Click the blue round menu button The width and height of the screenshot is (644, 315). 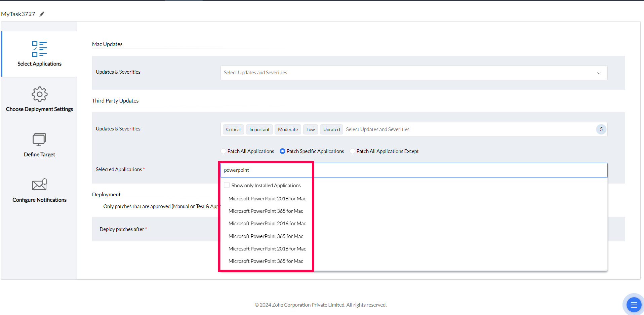tap(634, 305)
